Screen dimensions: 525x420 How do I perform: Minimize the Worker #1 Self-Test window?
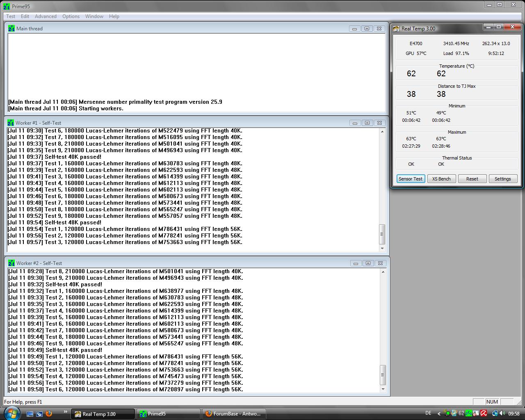click(355, 123)
